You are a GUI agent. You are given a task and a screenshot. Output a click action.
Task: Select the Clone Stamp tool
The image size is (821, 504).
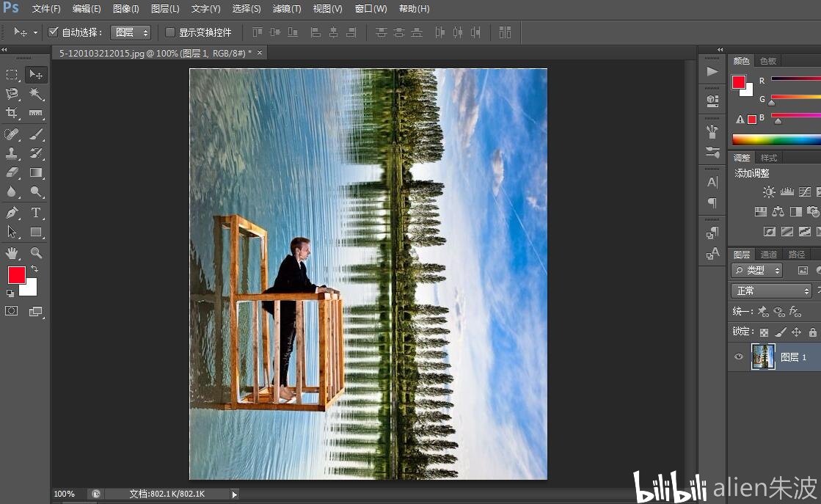tap(12, 153)
